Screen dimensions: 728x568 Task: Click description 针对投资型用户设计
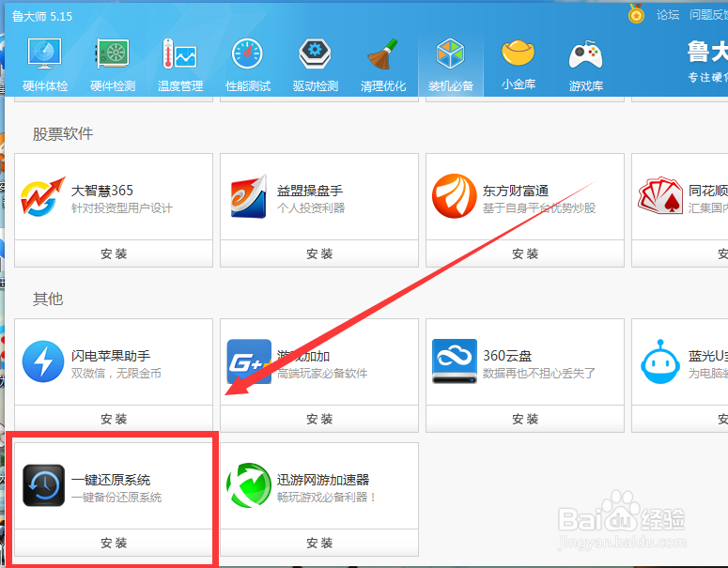pos(121,207)
